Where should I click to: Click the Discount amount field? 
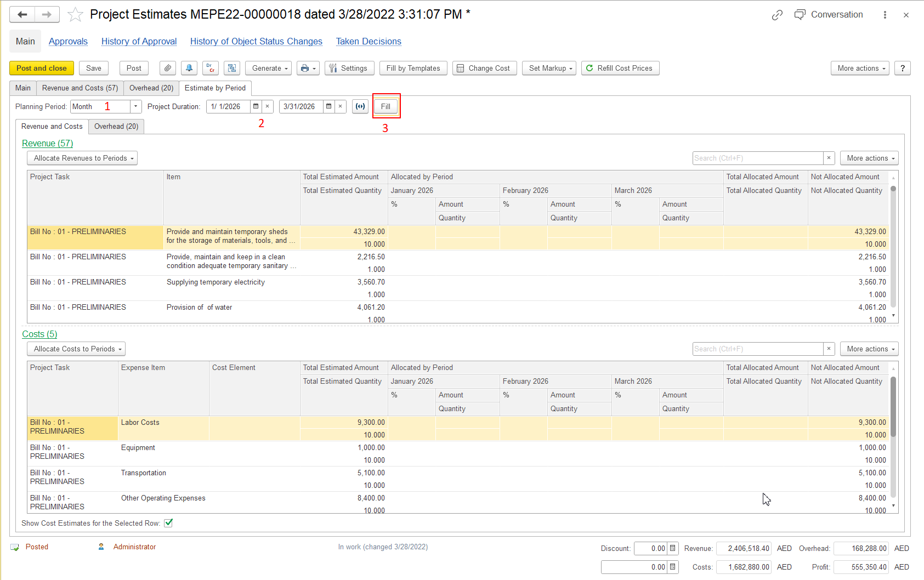click(650, 548)
